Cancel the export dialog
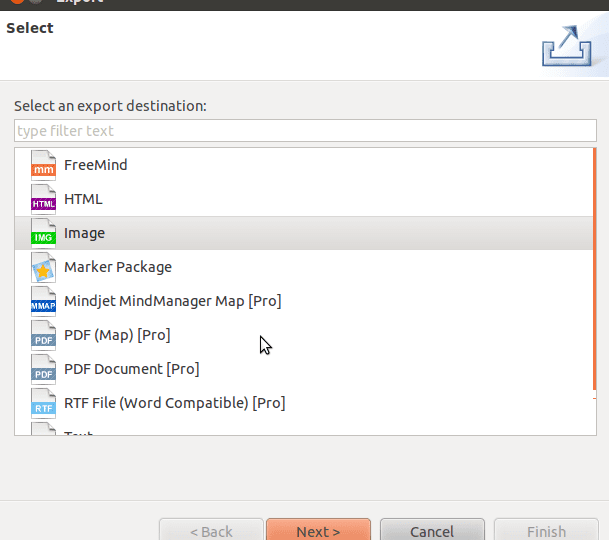Screen dimensions: 609x540 click(x=432, y=531)
